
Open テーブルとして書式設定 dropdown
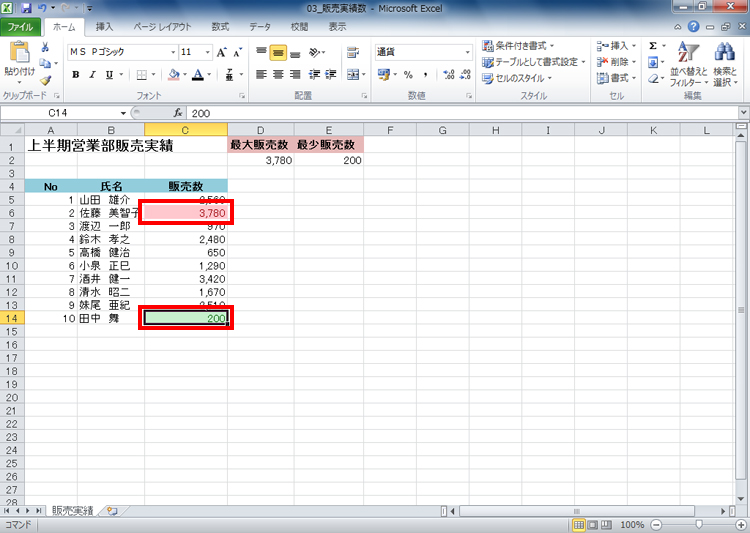pyautogui.click(x=534, y=62)
